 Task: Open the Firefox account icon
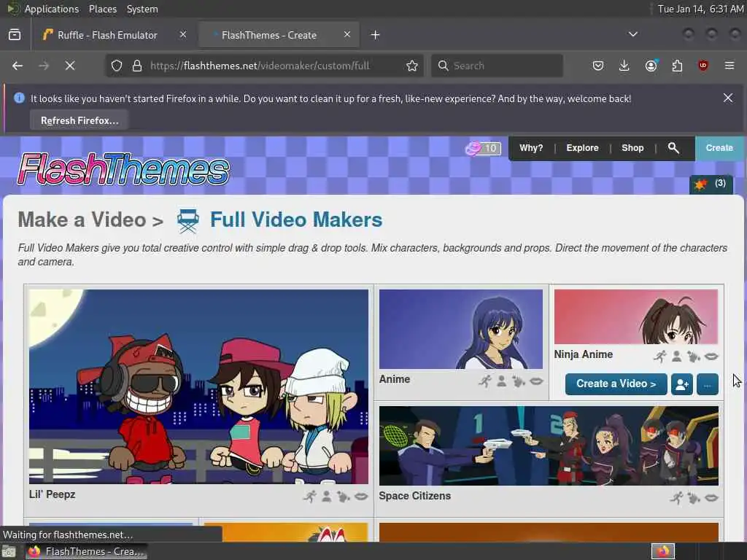[651, 66]
